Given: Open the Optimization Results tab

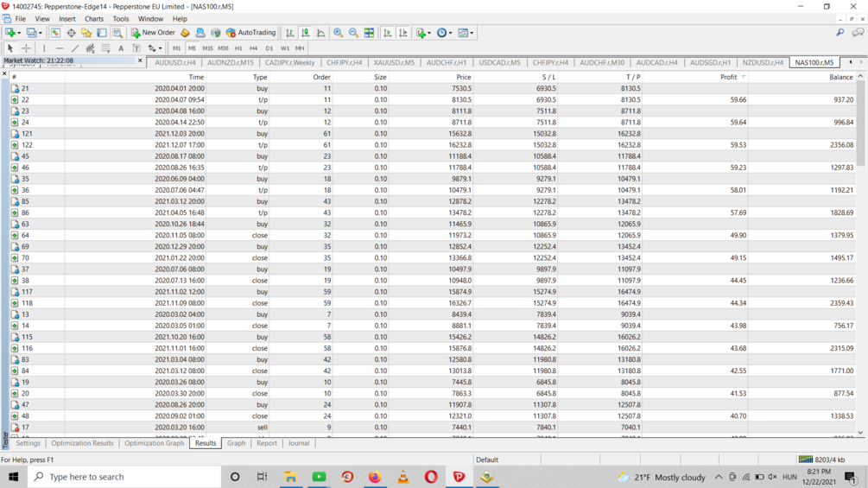Looking at the screenshot, I should 83,443.
